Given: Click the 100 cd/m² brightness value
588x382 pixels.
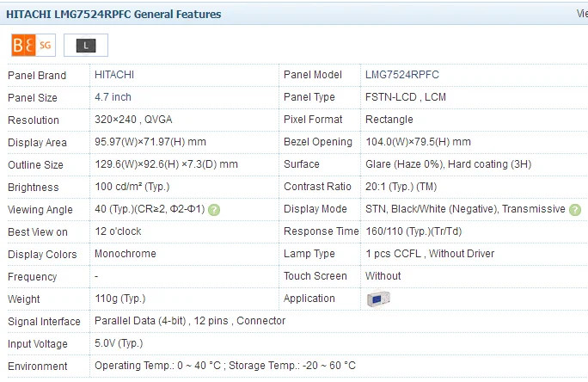Looking at the screenshot, I should click(132, 187).
